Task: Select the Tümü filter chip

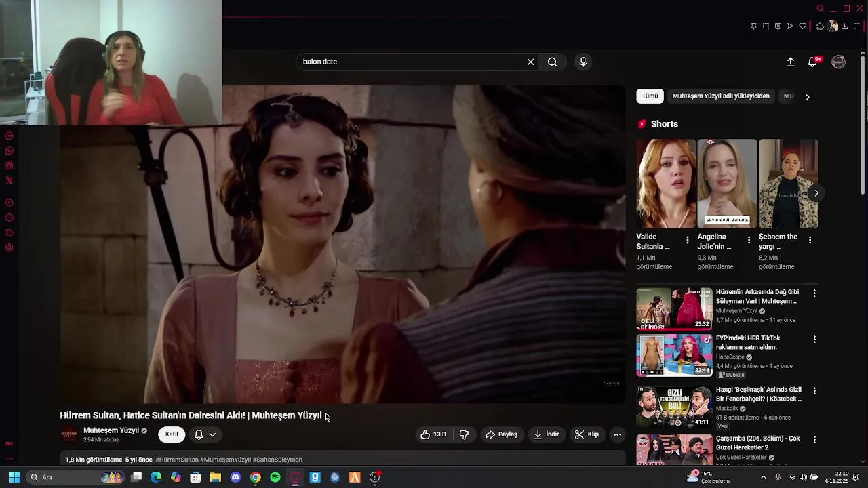Action: 650,96
